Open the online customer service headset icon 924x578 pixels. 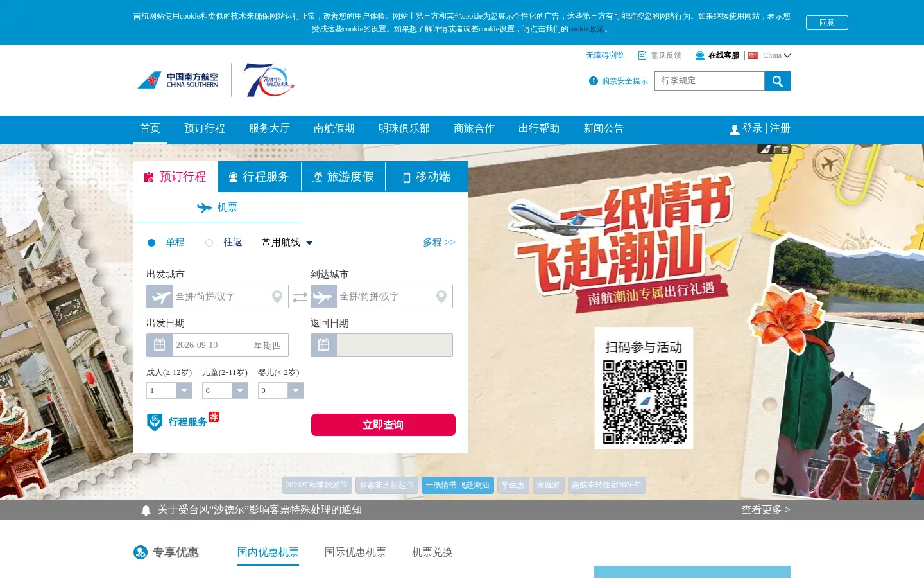(x=700, y=56)
